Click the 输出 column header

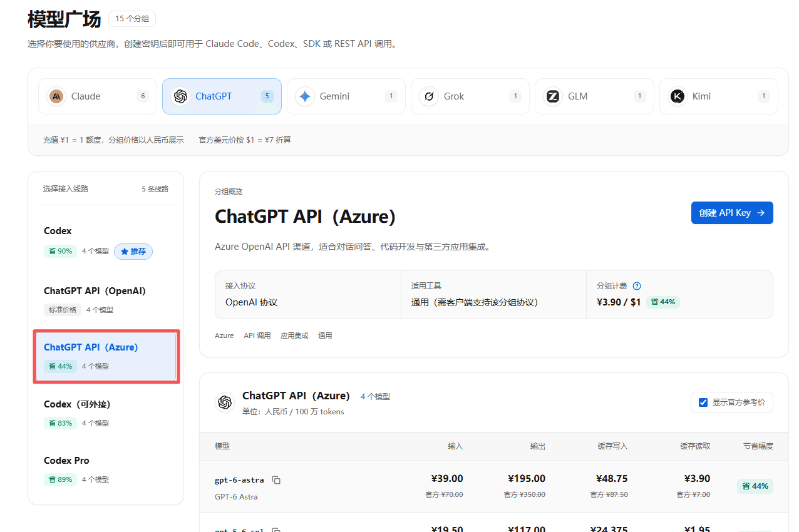pos(538,446)
